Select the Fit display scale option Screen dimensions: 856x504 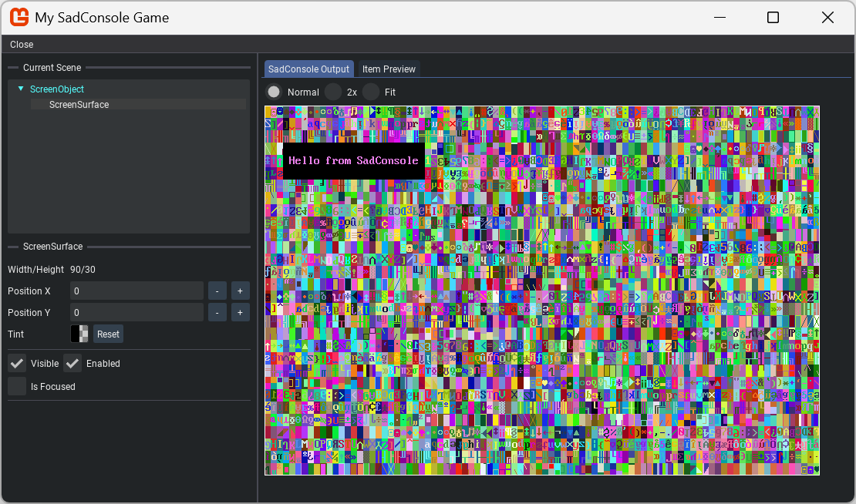point(371,92)
